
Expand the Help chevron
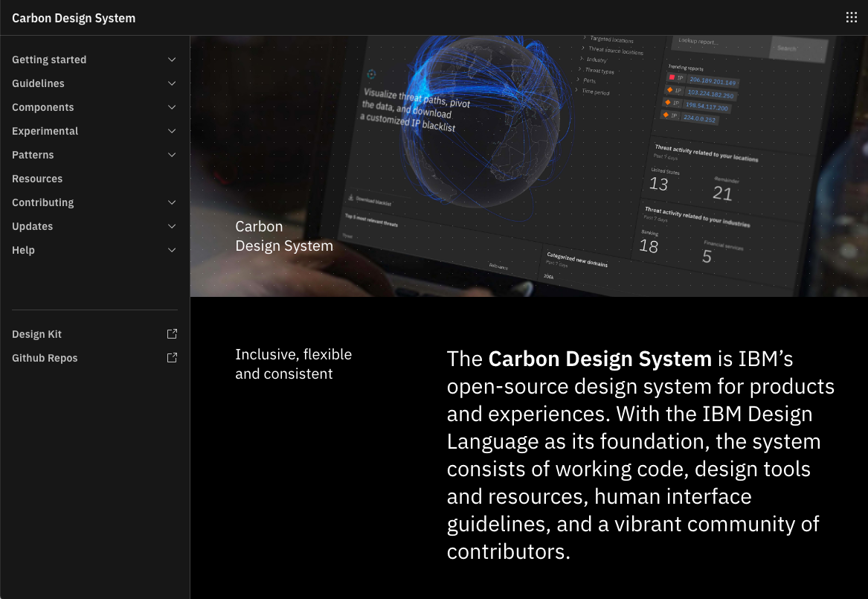click(172, 250)
